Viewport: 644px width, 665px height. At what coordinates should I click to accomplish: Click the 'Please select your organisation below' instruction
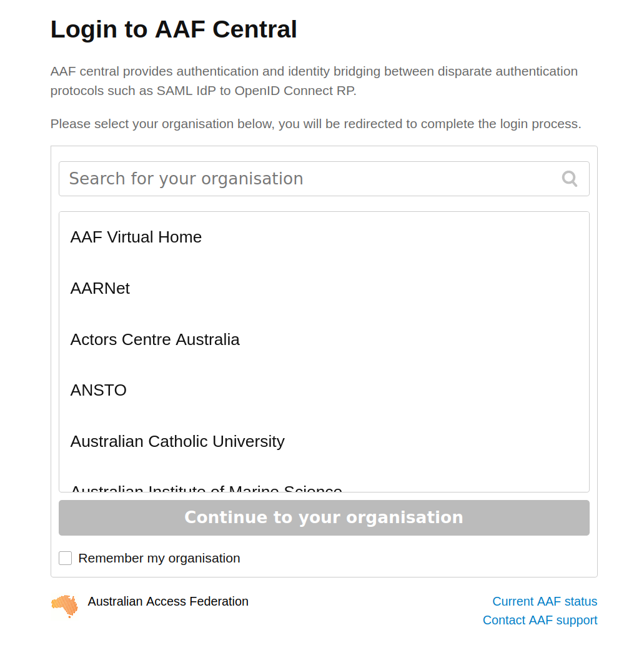pyautogui.click(x=315, y=124)
